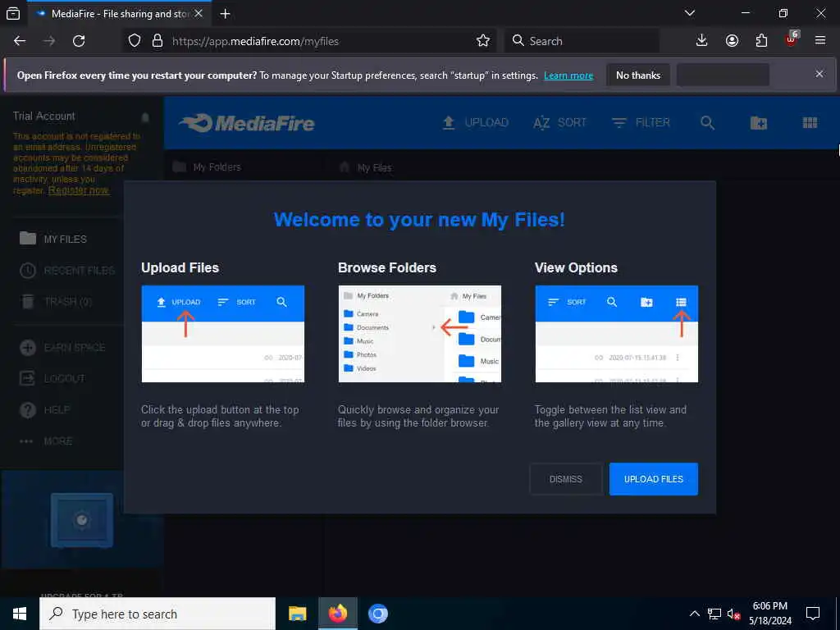
Task: Click the My Files home breadcrumb
Action: [366, 167]
